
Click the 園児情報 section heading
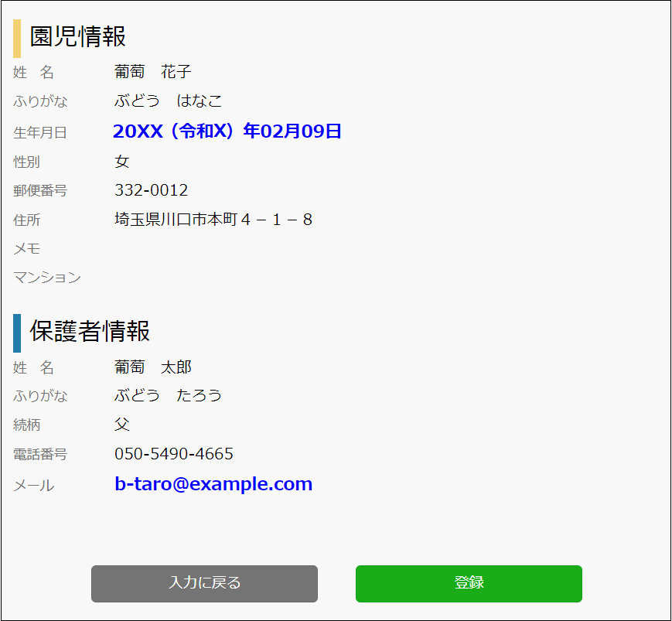click(77, 36)
